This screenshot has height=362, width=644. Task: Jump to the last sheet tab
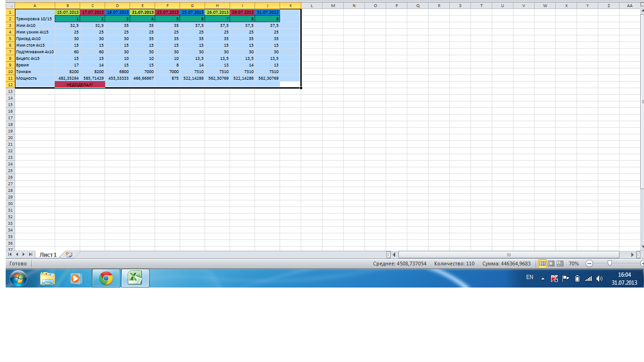[30, 255]
